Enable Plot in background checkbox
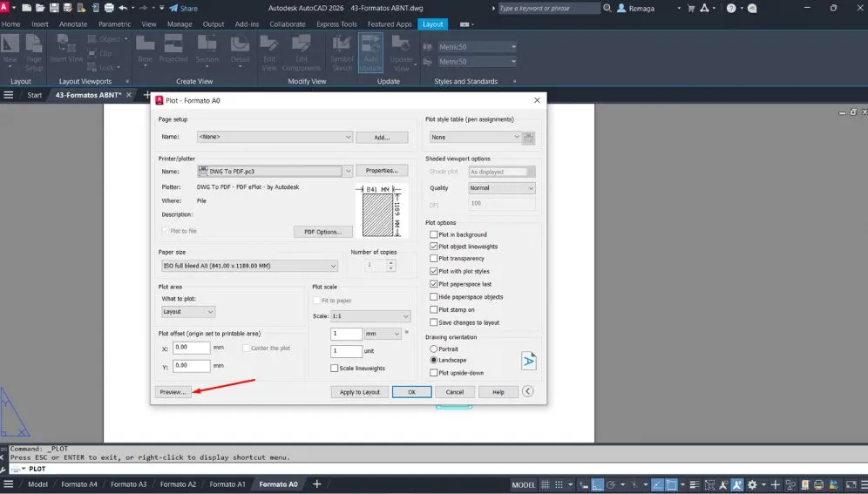868x494 pixels. point(433,234)
